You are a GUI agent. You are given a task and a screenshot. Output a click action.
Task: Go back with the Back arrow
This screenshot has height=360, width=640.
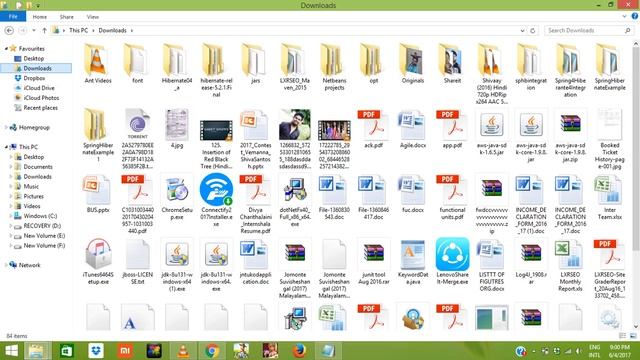(9, 31)
